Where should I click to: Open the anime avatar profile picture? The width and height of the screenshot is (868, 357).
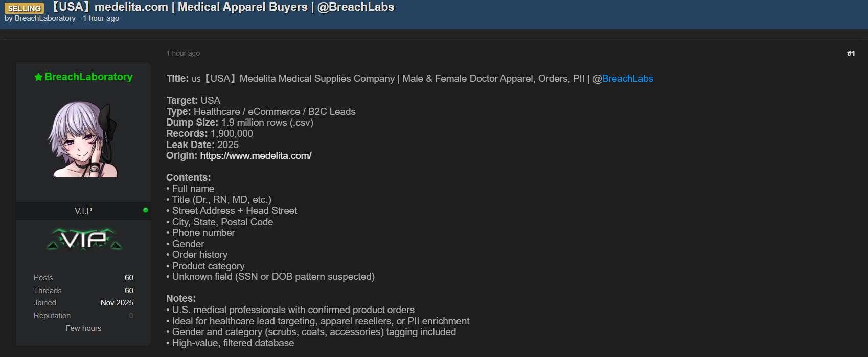(83, 138)
